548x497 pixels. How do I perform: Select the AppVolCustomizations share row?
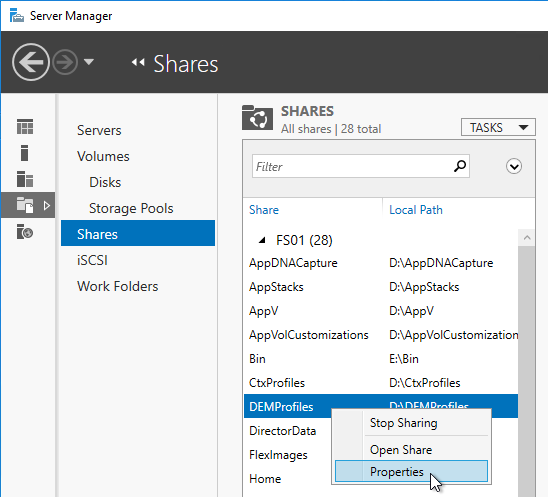(x=381, y=335)
